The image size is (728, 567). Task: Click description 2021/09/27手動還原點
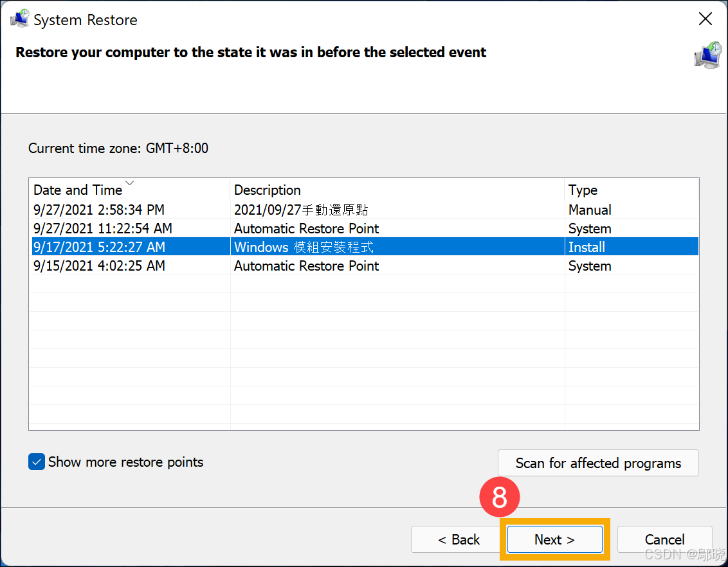click(302, 210)
